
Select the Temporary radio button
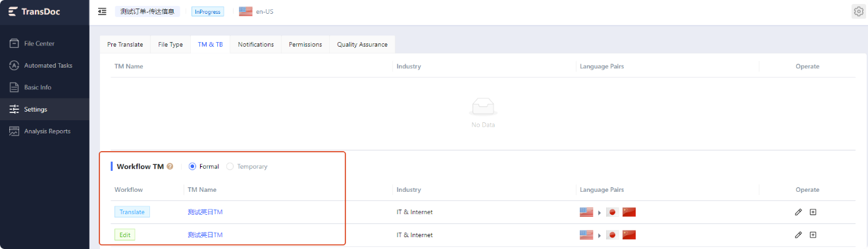tap(230, 167)
